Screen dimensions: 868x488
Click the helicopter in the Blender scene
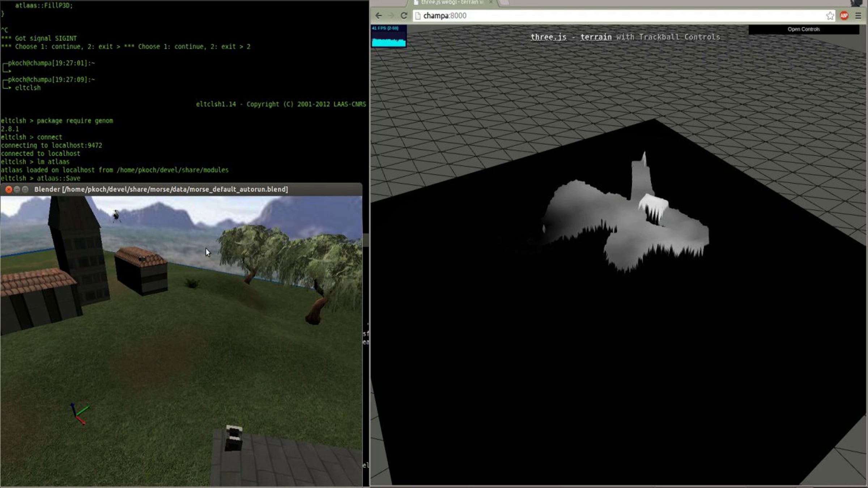point(116,216)
